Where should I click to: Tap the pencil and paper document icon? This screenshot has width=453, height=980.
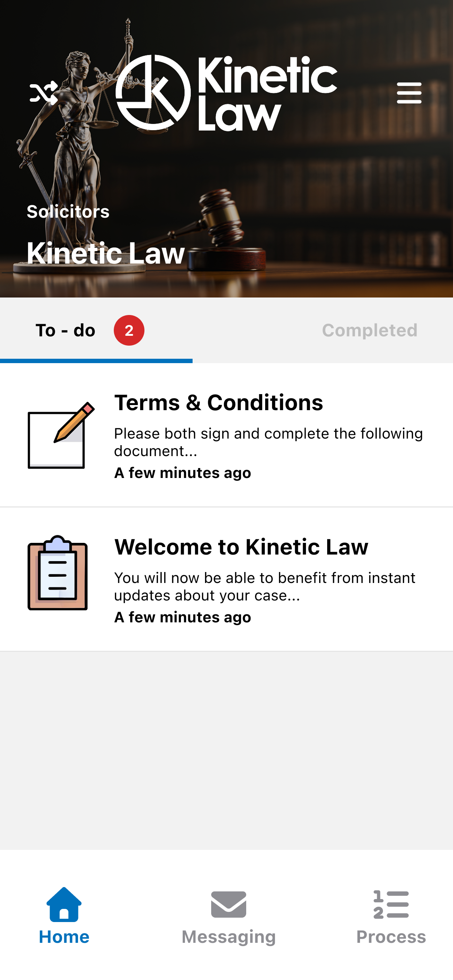[61, 435]
